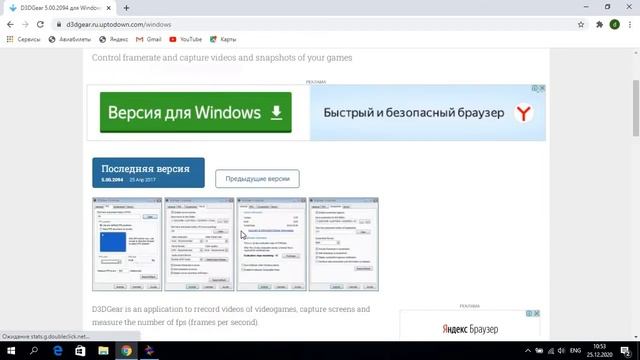
Task: Reload the page with refresh icon
Action: 40,24
